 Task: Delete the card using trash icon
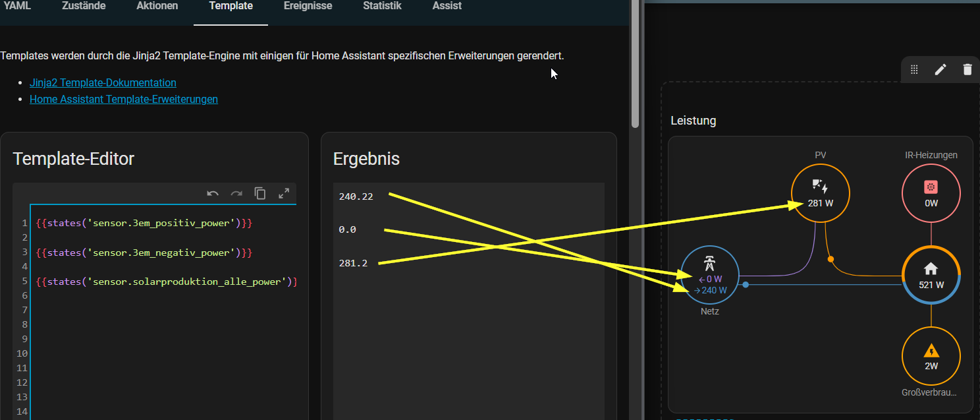[x=967, y=69]
